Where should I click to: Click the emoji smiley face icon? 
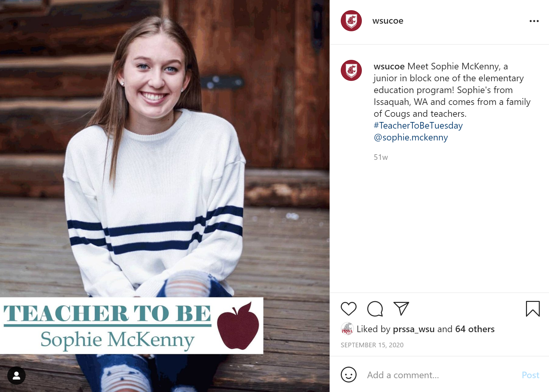click(349, 375)
